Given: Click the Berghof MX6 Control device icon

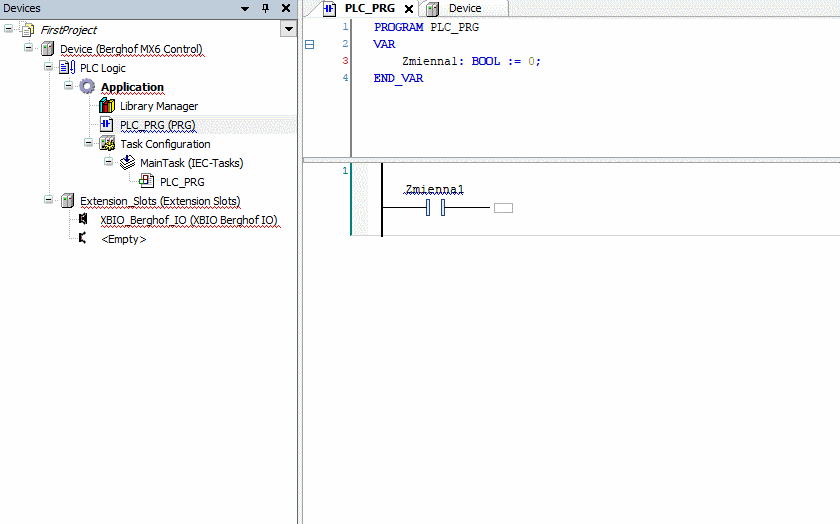Looking at the screenshot, I should [x=47, y=49].
